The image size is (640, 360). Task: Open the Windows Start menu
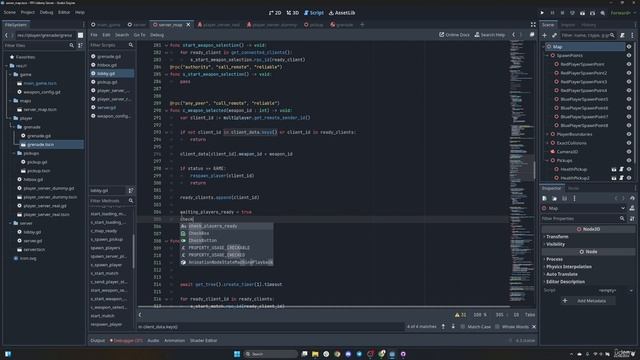point(237,354)
